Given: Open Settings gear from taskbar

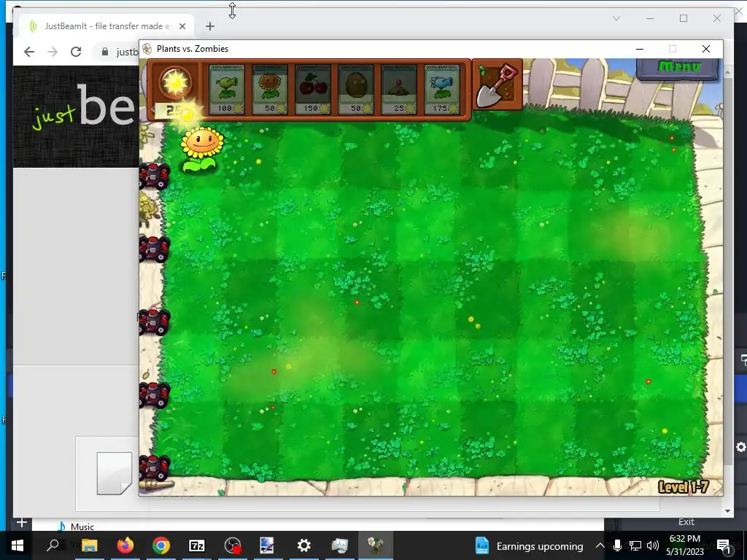Looking at the screenshot, I should (x=304, y=545).
